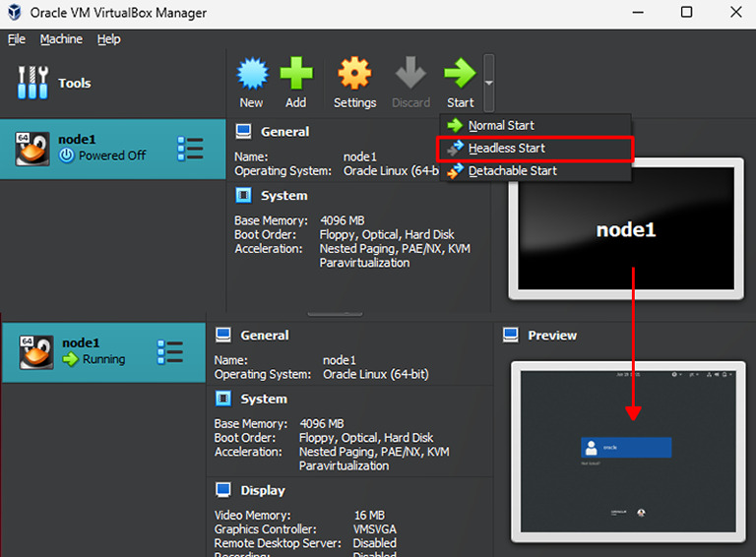Click the VMSVGA graphics controller value
This screenshot has height=557, width=756.
375,529
